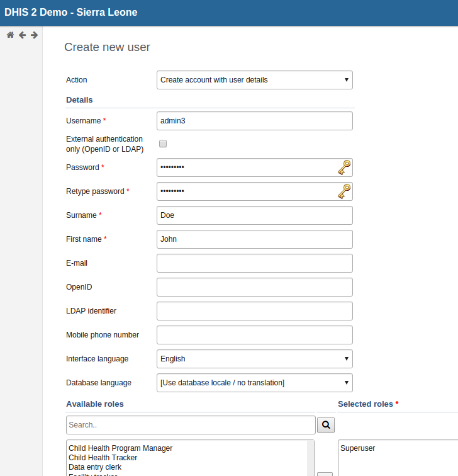Click the forward arrow icon
458x476 pixels.
[34, 35]
